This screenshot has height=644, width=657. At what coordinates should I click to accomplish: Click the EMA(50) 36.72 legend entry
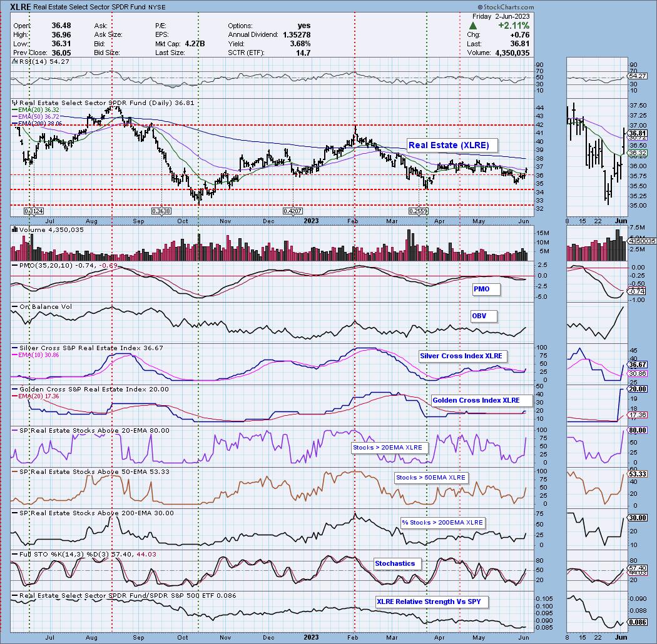[x=36, y=116]
